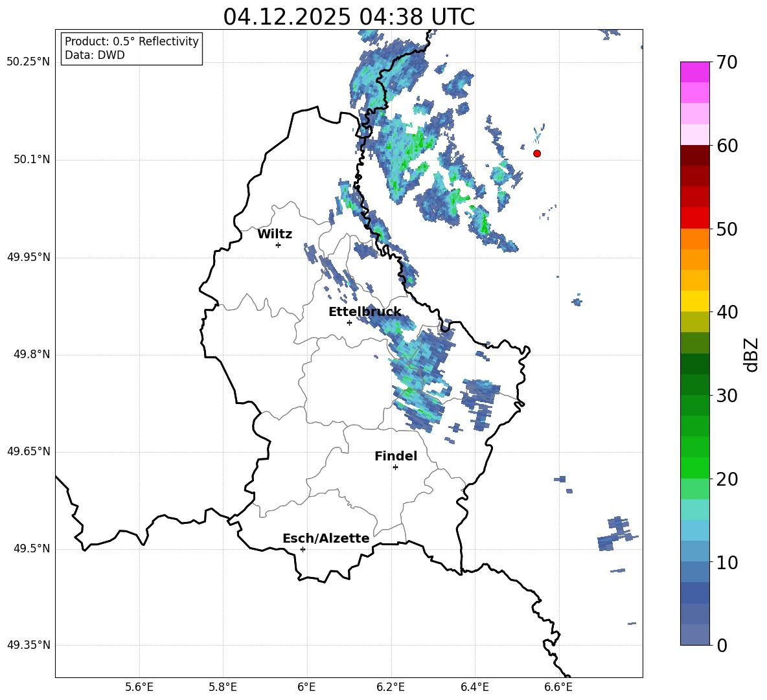Click the 6.2°E longitude label
This screenshot has height=700, width=767.
pyautogui.click(x=391, y=687)
